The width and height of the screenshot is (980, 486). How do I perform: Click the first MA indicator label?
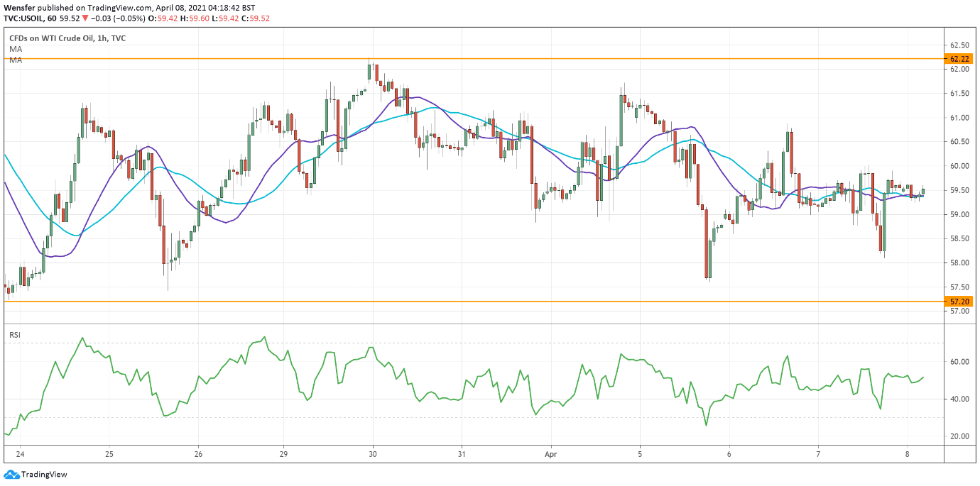[16, 50]
